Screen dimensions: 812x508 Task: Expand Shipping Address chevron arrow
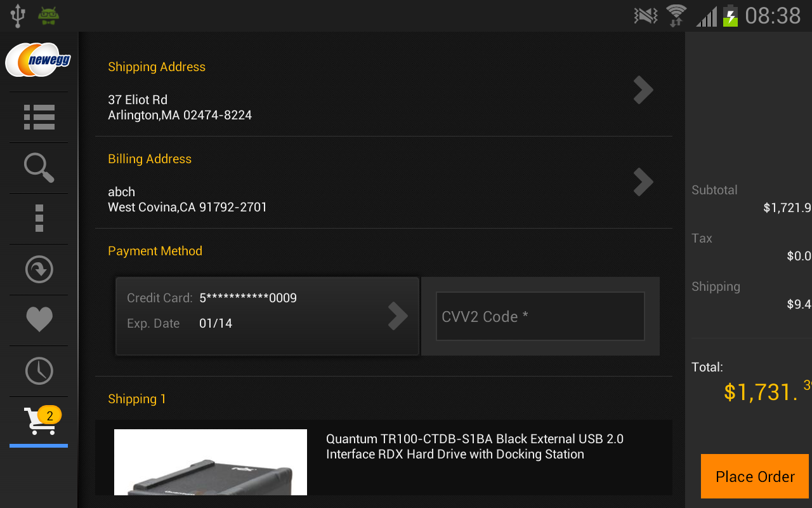(x=643, y=90)
